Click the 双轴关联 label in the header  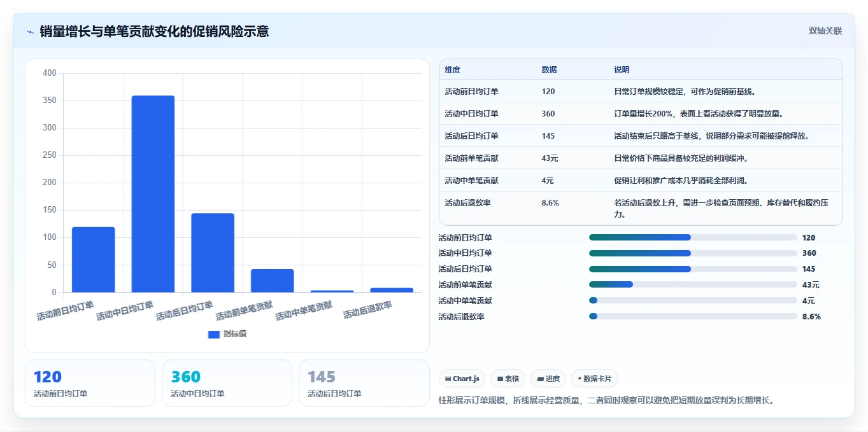pos(825,31)
